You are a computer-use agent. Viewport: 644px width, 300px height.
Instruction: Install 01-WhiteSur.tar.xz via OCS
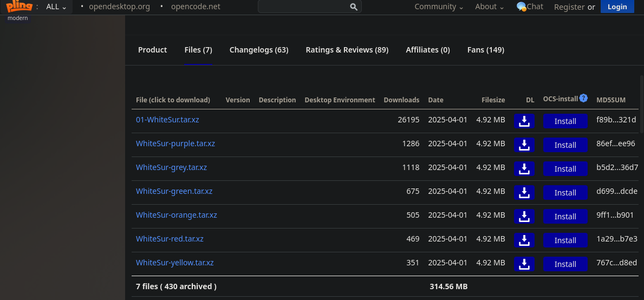565,121
